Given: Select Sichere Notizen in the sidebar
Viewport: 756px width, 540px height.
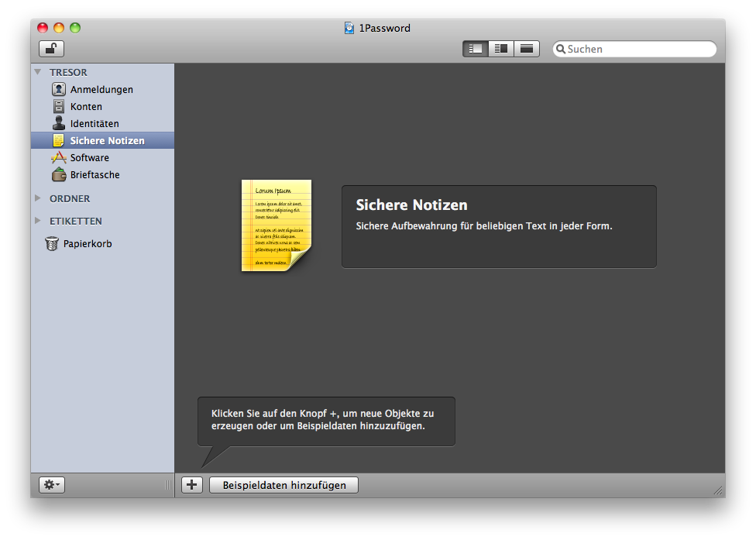Looking at the screenshot, I should [x=107, y=140].
